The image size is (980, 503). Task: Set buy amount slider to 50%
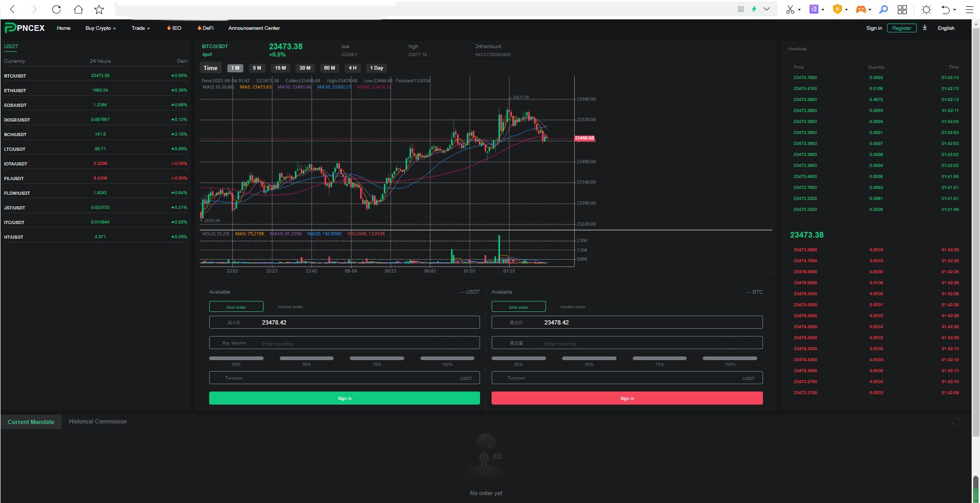306,359
